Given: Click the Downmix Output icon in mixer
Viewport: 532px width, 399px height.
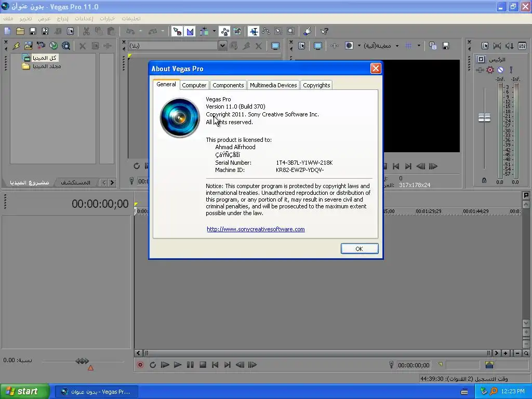Looking at the screenshot, I should [497, 46].
